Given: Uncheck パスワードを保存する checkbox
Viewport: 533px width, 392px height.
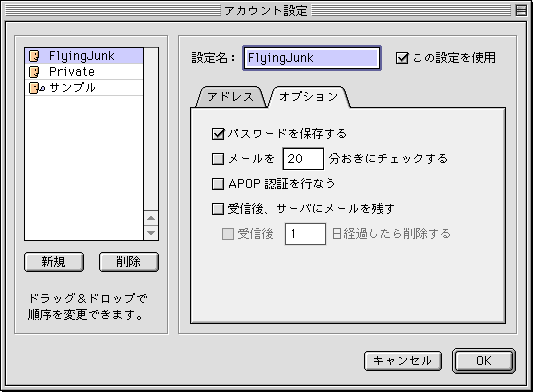Looking at the screenshot, I should coord(218,134).
